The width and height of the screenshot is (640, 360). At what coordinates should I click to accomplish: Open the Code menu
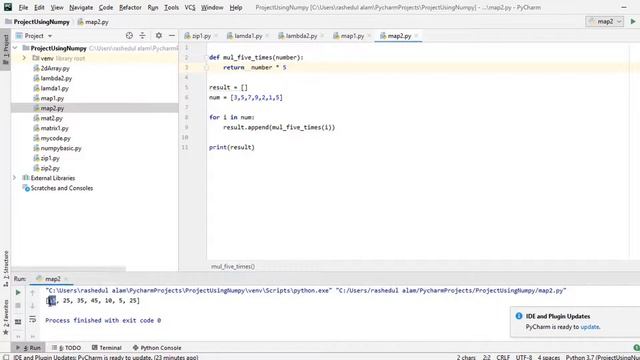[106, 7]
